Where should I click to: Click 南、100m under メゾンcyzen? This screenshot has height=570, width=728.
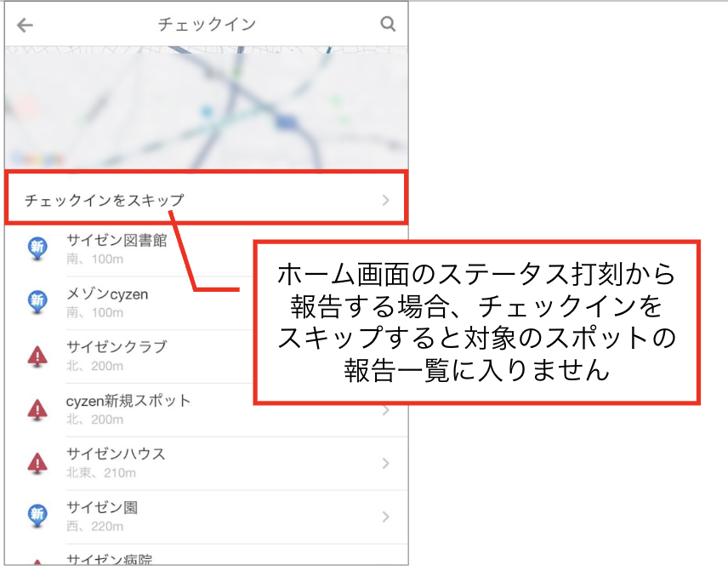94,312
